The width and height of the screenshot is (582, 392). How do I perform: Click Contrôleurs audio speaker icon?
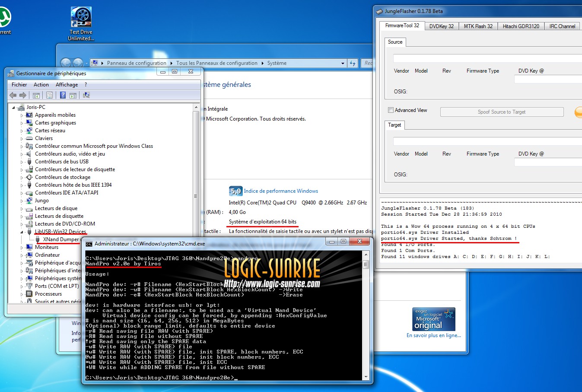point(29,154)
